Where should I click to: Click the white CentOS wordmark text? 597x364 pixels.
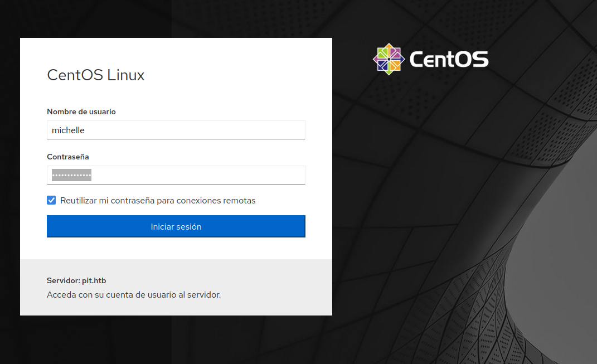coord(449,59)
